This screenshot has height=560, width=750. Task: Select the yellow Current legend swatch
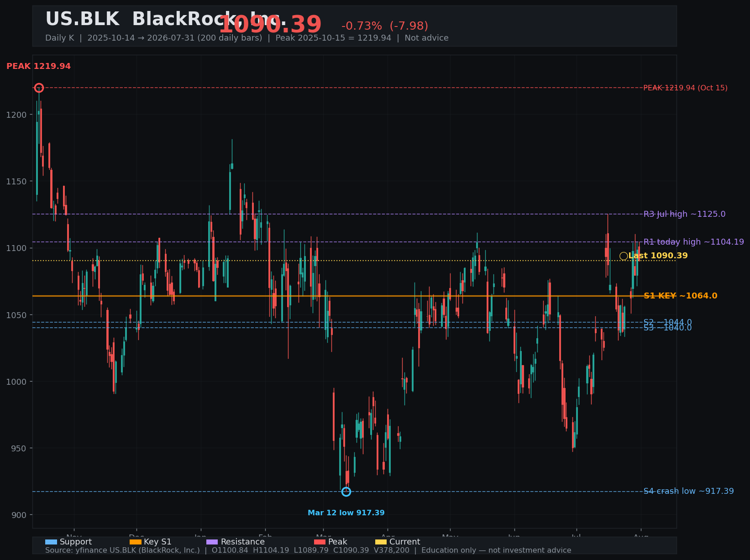381,542
